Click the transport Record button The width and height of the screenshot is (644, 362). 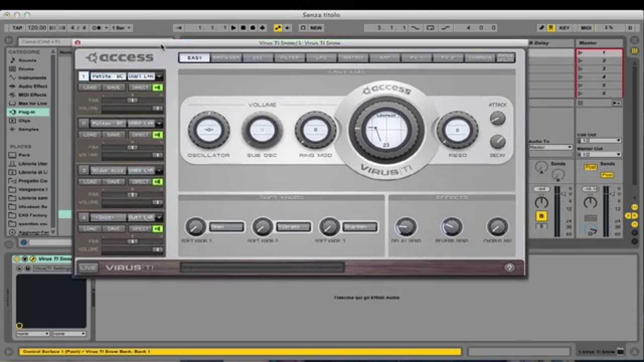coord(253,28)
